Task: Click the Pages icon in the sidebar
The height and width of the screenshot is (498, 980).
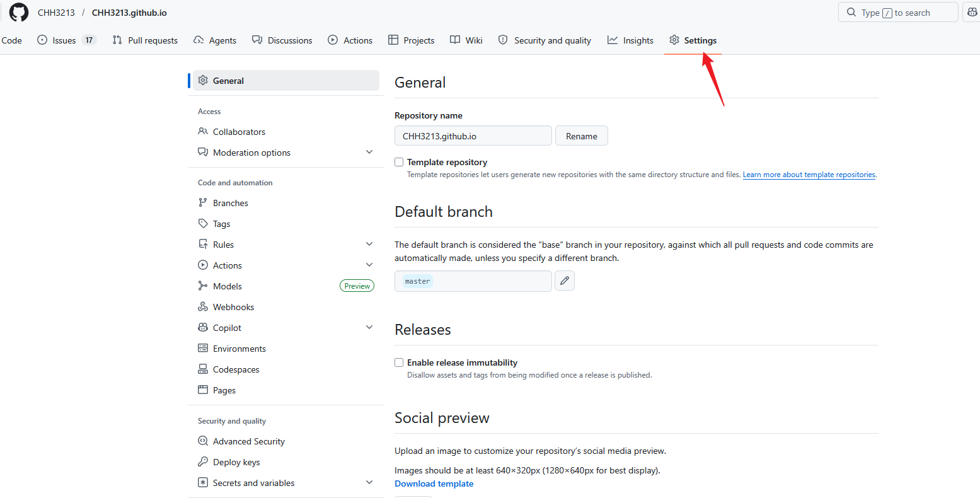Action: coord(203,390)
